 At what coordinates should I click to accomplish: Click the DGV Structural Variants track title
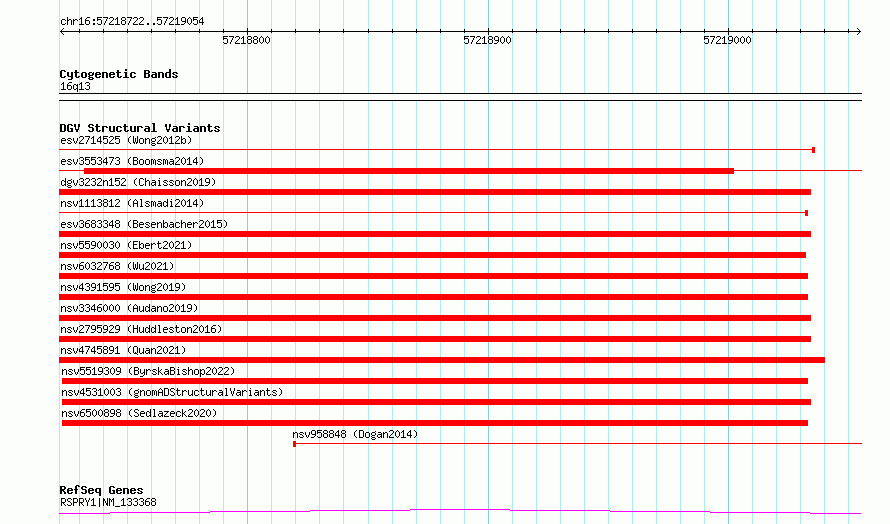(140, 128)
